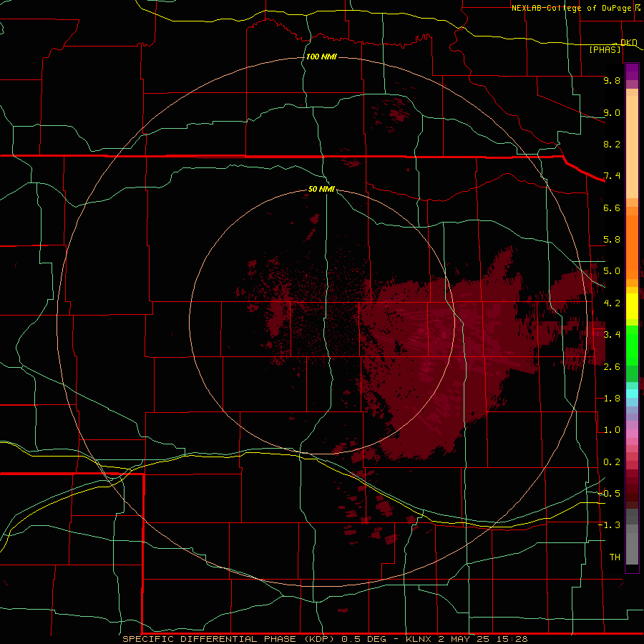This screenshot has width=644, height=644.
Task: Click the TH threshold label
Action: (x=615, y=557)
